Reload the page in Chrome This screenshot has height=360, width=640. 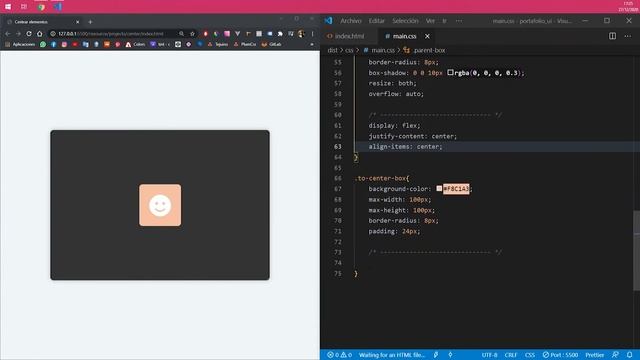pos(29,34)
